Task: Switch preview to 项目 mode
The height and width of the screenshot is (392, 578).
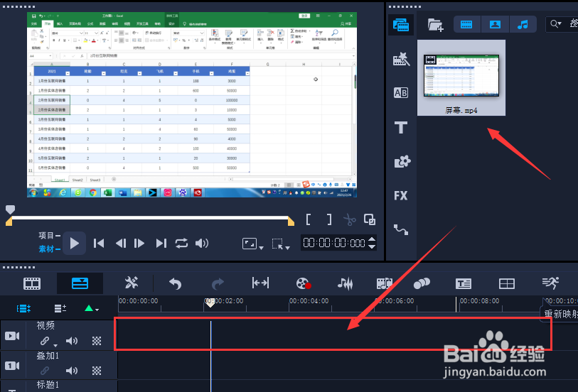Action: tap(49, 235)
